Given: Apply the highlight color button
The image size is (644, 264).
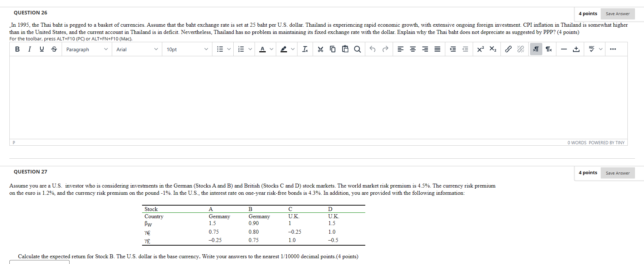Looking at the screenshot, I should pyautogui.click(x=284, y=49).
